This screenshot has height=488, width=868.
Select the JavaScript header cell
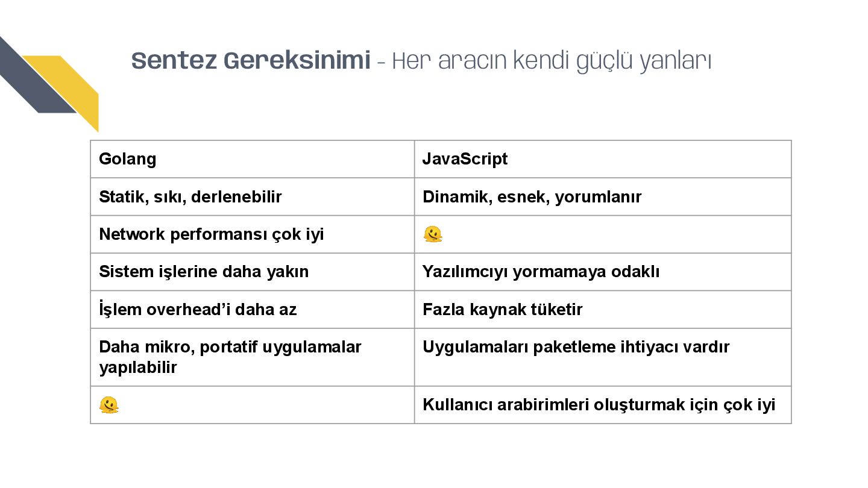pos(603,159)
